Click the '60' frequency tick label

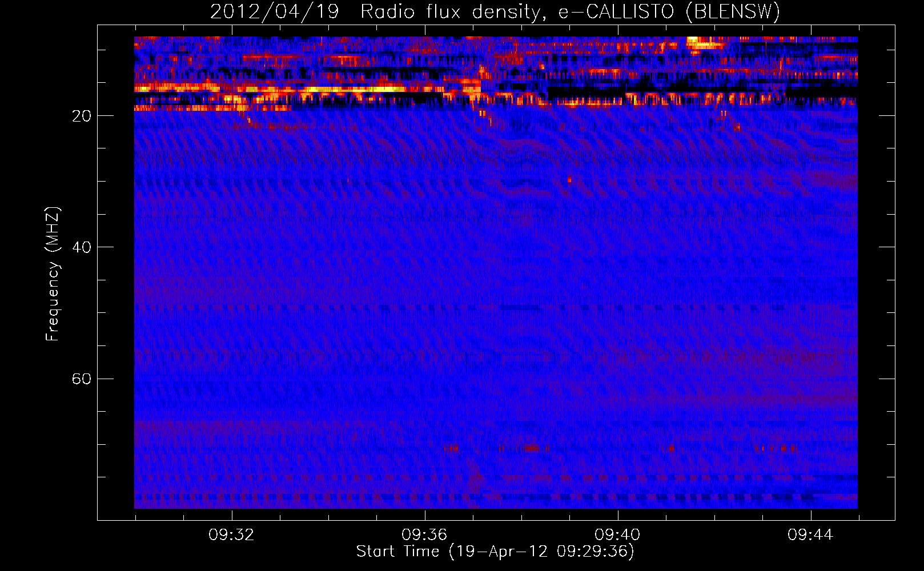tap(81, 379)
